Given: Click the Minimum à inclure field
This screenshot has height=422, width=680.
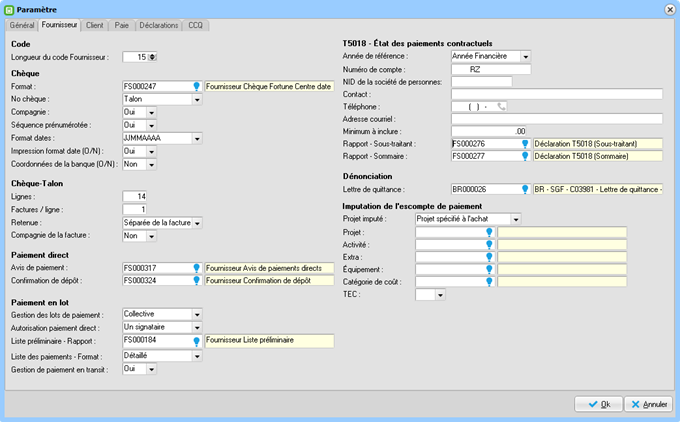Looking at the screenshot, I should (489, 131).
